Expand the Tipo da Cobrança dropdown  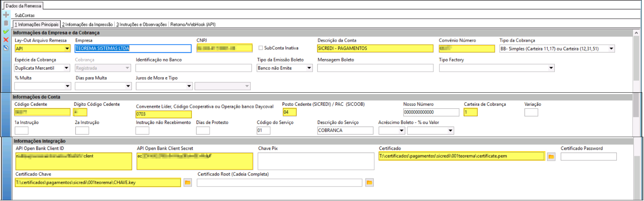[611, 49]
